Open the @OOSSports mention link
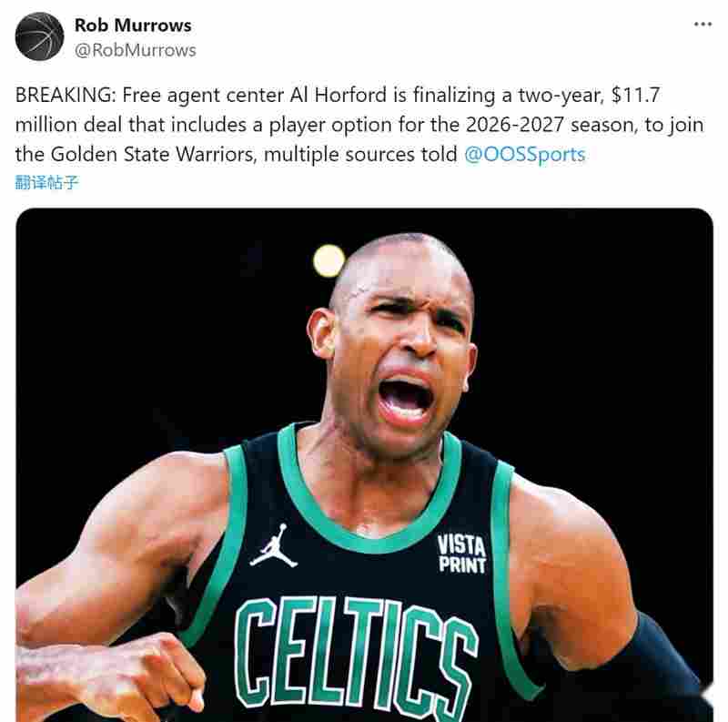The width and height of the screenshot is (728, 722). [525, 155]
